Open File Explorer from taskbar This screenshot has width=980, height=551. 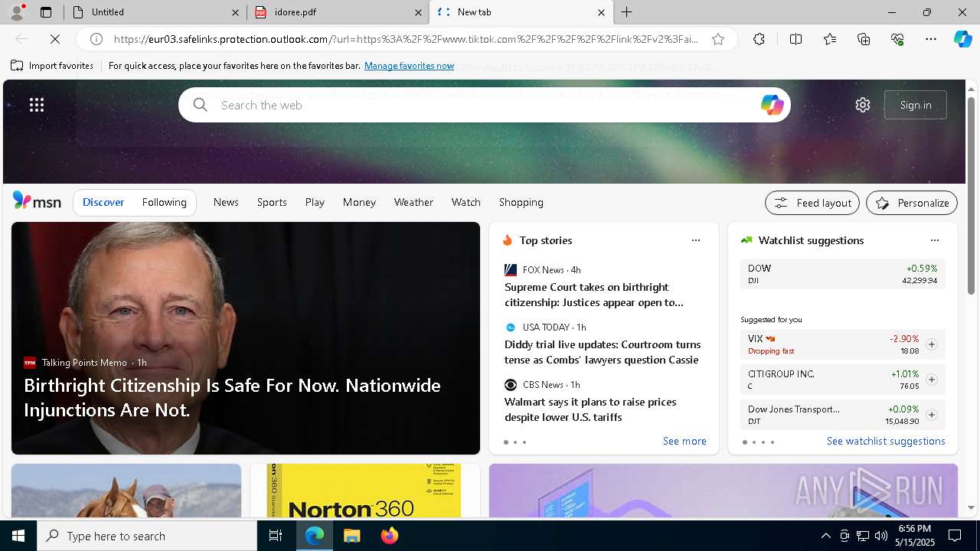coord(351,536)
